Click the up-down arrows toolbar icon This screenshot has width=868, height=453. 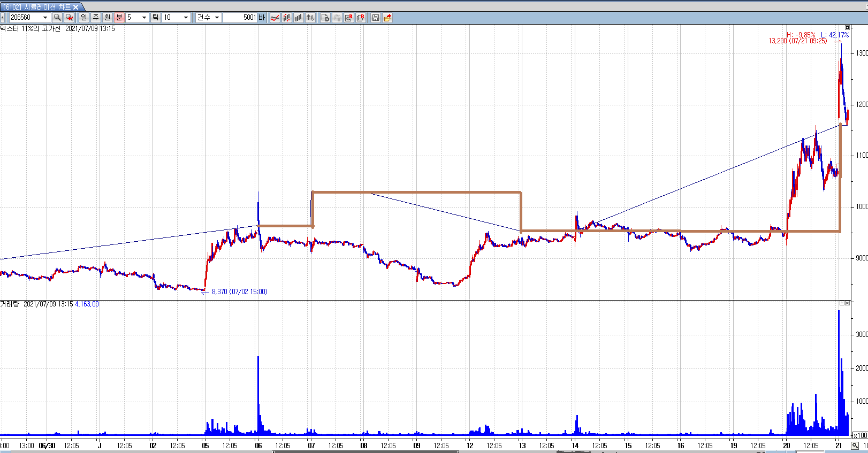click(x=310, y=18)
